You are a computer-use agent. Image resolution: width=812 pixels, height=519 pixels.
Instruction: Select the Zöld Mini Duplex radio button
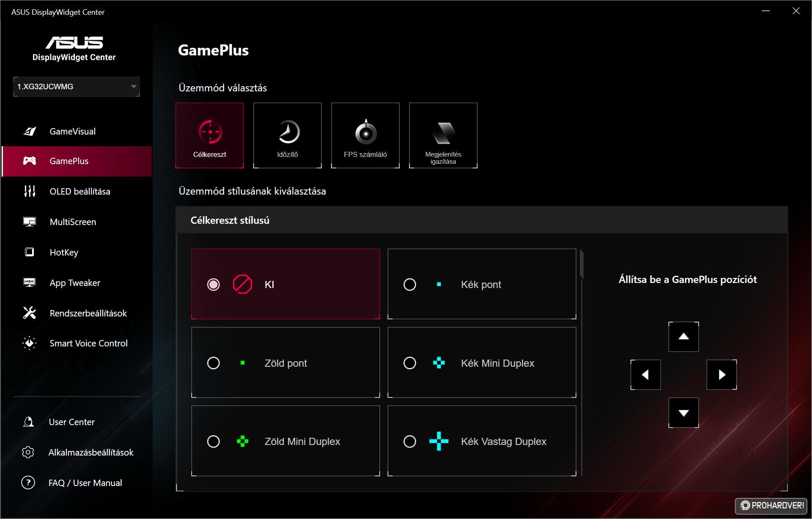[x=214, y=442]
